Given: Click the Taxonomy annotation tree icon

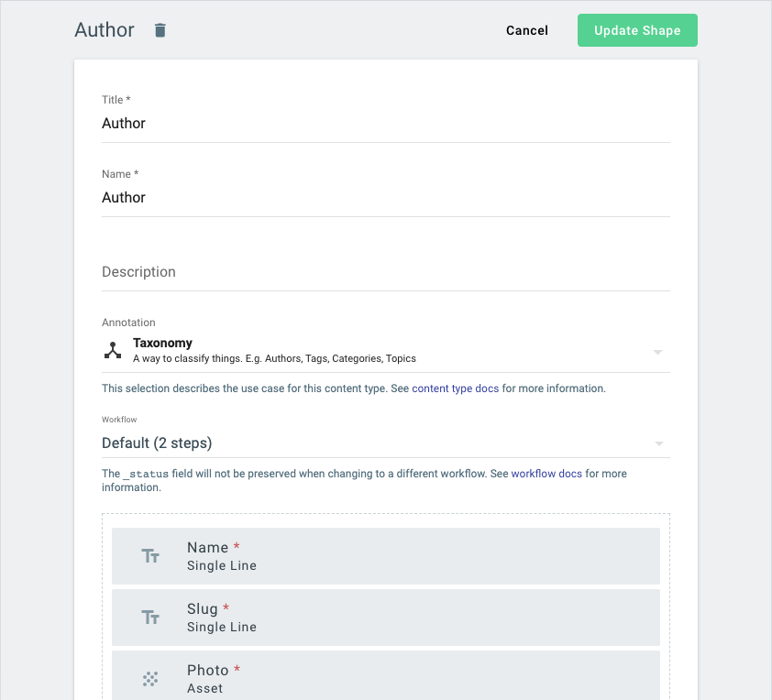Looking at the screenshot, I should pyautogui.click(x=113, y=350).
